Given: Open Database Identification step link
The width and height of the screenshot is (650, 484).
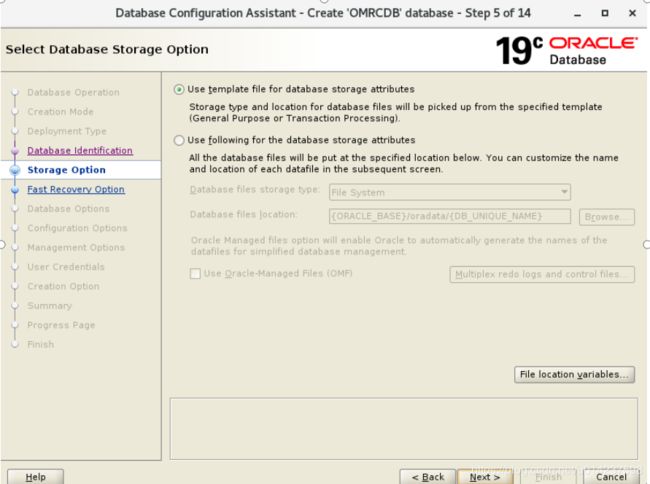Looking at the screenshot, I should pyautogui.click(x=80, y=151).
